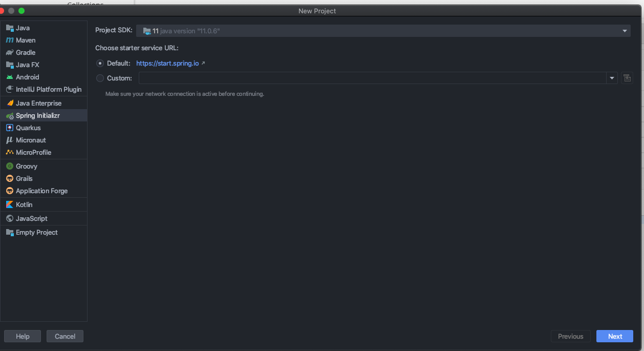Click the Grails icon
The image size is (644, 351).
[10, 178]
